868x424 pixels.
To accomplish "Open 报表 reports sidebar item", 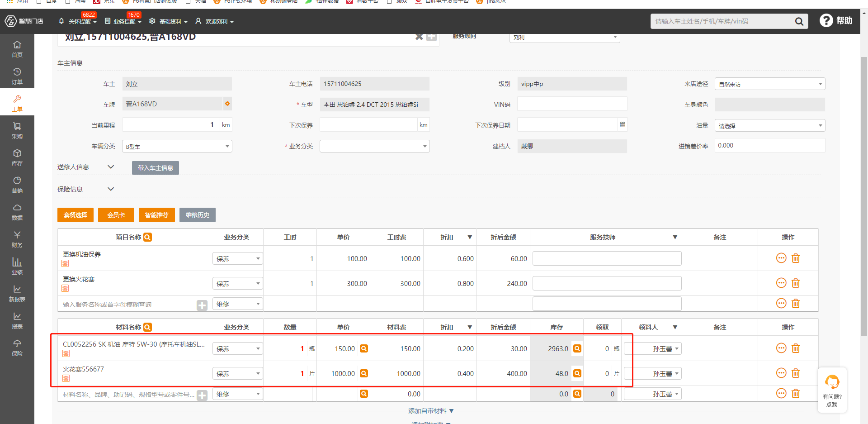I will pos(17,320).
